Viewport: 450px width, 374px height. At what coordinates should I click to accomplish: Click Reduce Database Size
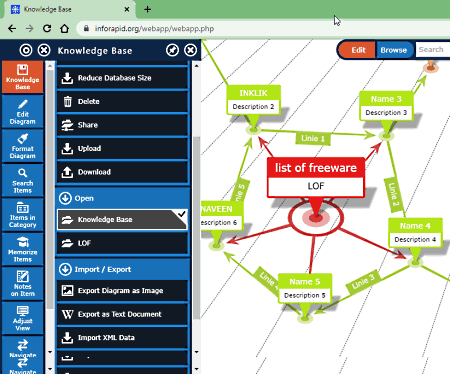[x=122, y=78]
